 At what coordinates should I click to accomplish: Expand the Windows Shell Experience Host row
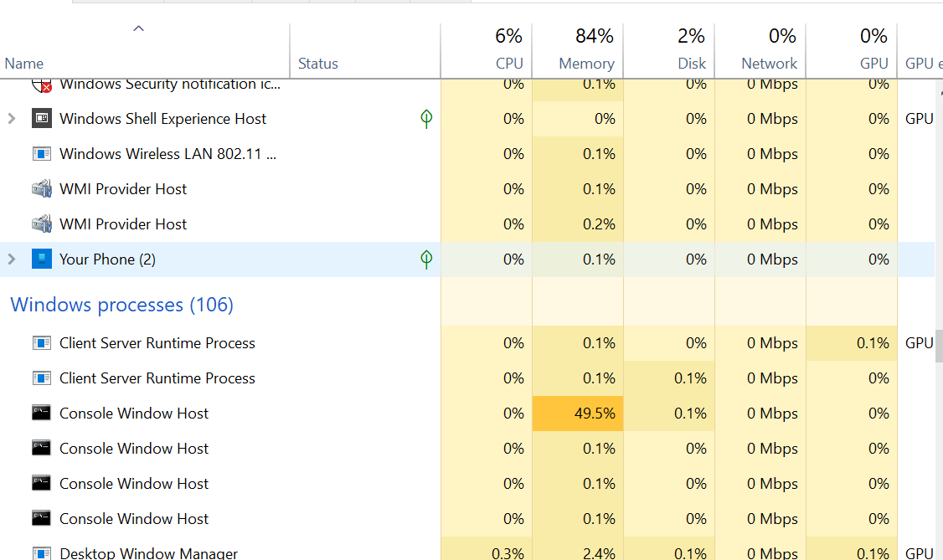click(x=12, y=118)
